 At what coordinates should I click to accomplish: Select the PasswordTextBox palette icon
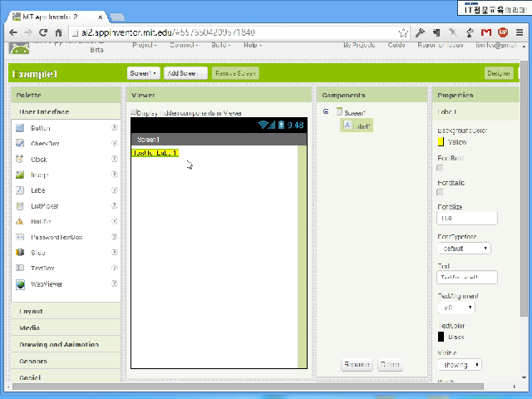pyautogui.click(x=20, y=237)
